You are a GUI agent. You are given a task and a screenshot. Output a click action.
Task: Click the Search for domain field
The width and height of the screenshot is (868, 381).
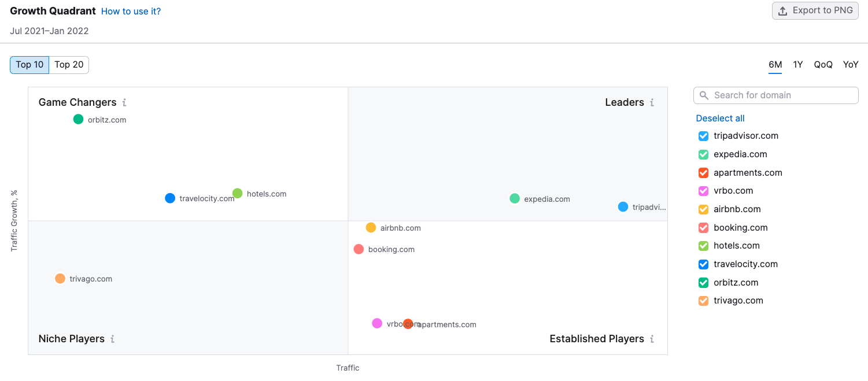775,95
